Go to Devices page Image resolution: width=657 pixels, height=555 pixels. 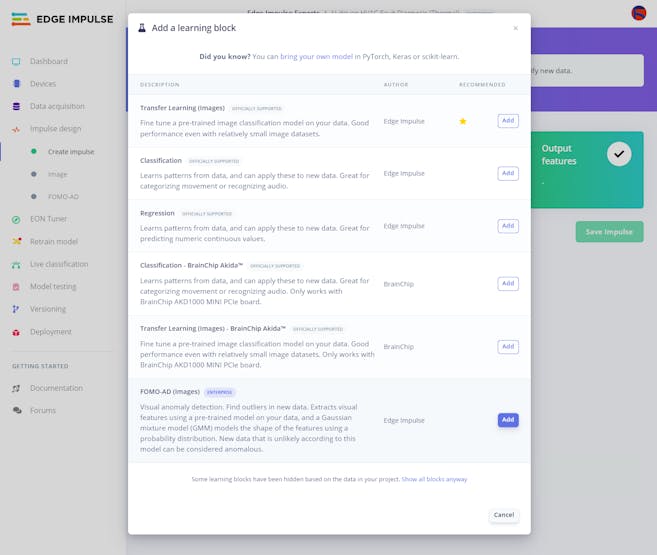point(43,84)
